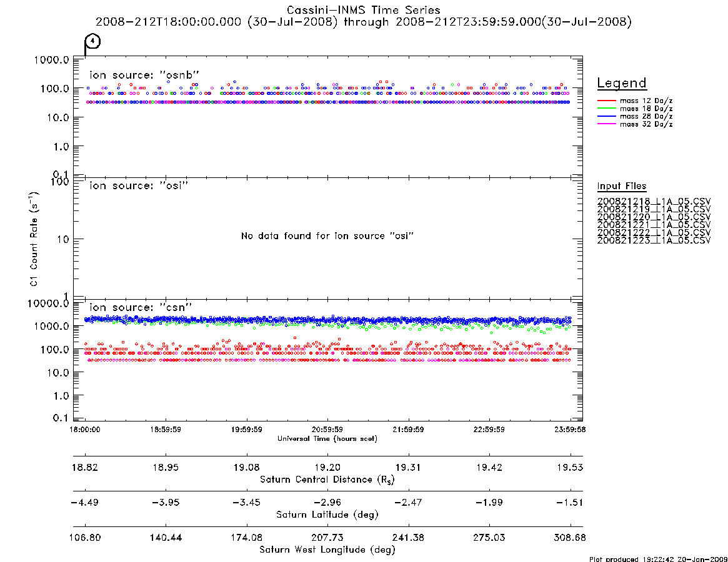Click legend text "mass 32 Da/z"

click(646, 124)
